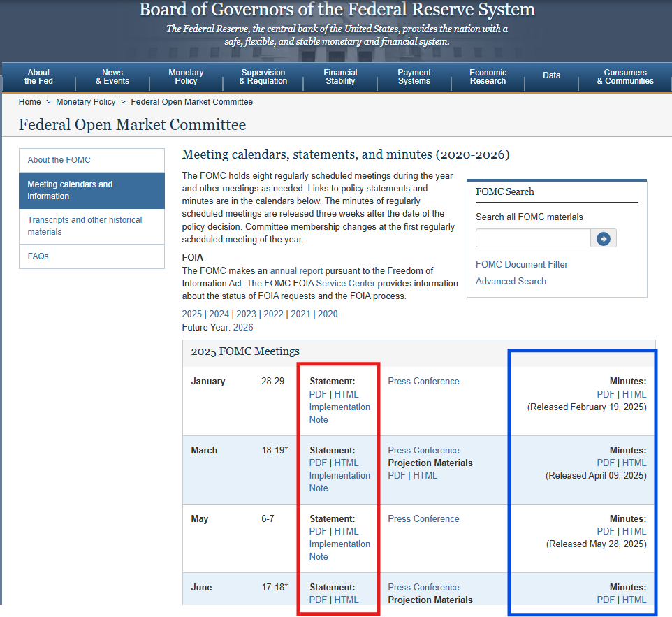Screen dimensions: 672x617
Task: Open the Financial Stability menu
Action: [340, 77]
